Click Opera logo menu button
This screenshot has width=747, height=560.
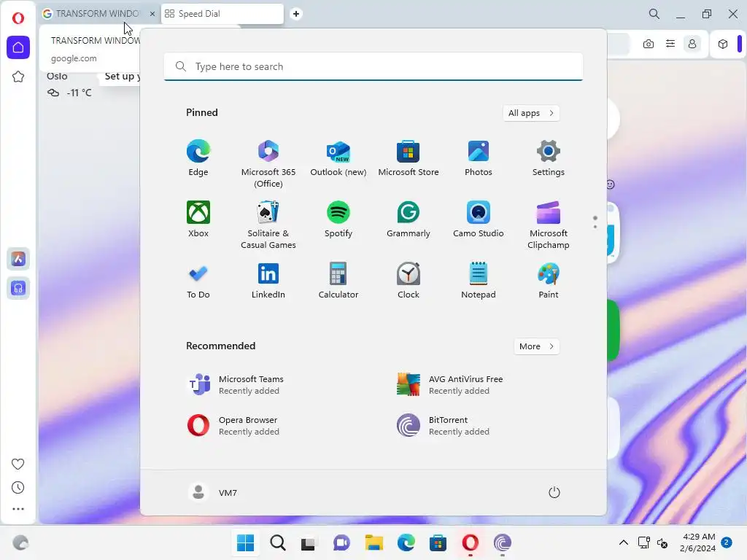pyautogui.click(x=18, y=18)
